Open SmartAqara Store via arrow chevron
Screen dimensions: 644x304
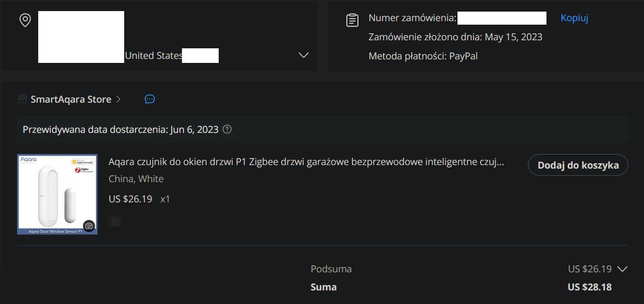(x=118, y=99)
